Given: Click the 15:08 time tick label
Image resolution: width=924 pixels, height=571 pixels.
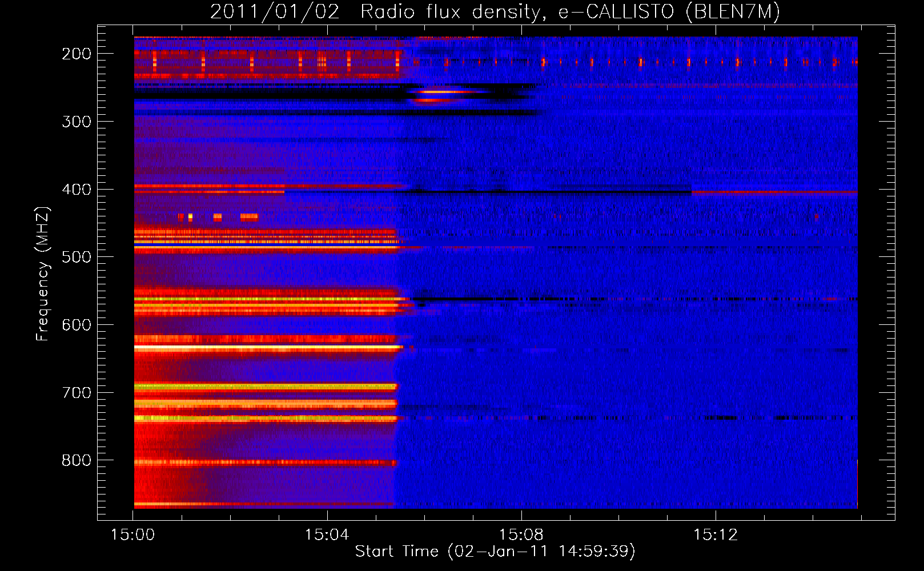Looking at the screenshot, I should (521, 535).
